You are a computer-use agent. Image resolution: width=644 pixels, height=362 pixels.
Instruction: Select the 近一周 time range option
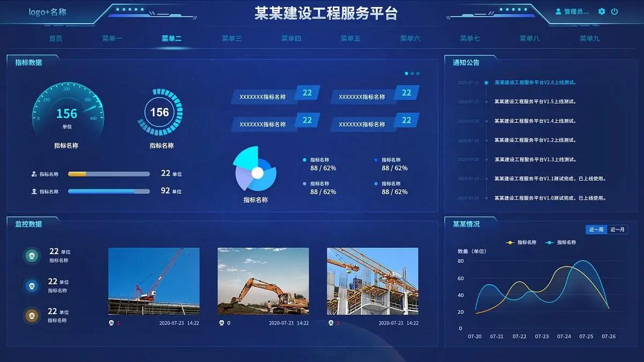595,229
